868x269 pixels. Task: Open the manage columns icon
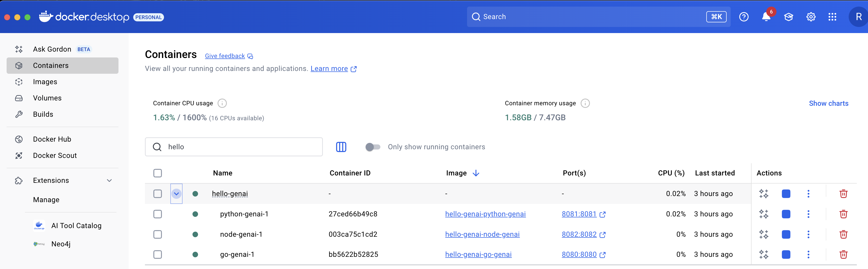(x=341, y=147)
